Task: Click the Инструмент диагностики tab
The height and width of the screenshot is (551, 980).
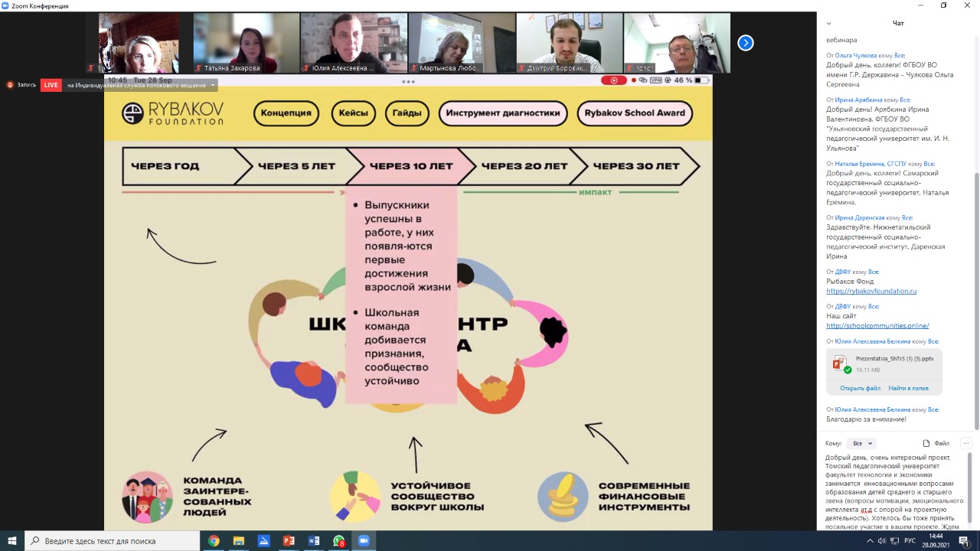Action: click(503, 113)
